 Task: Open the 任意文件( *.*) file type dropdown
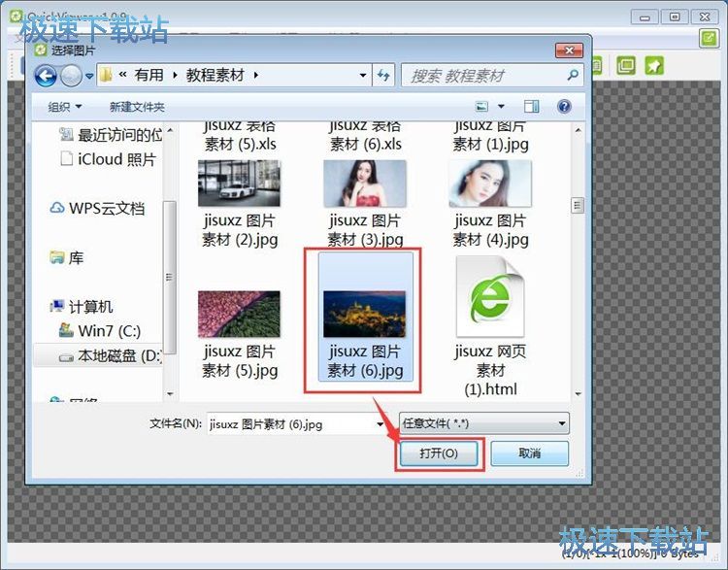[483, 423]
